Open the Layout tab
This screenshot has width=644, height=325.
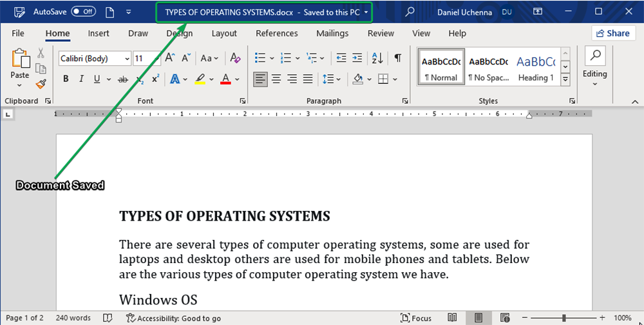(x=224, y=34)
